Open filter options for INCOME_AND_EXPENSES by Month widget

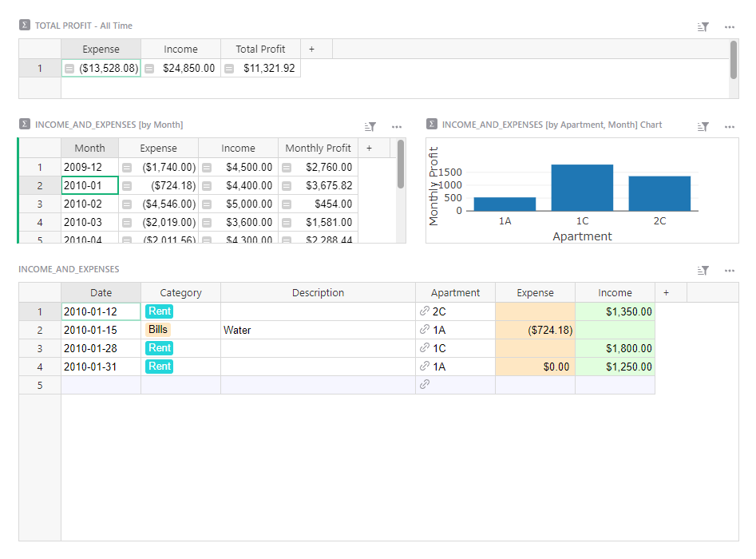pos(370,125)
